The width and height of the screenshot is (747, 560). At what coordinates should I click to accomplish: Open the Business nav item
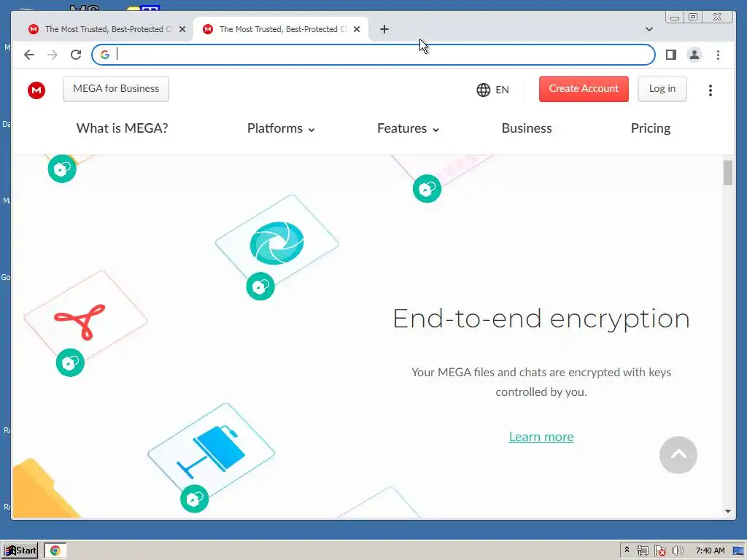(527, 128)
